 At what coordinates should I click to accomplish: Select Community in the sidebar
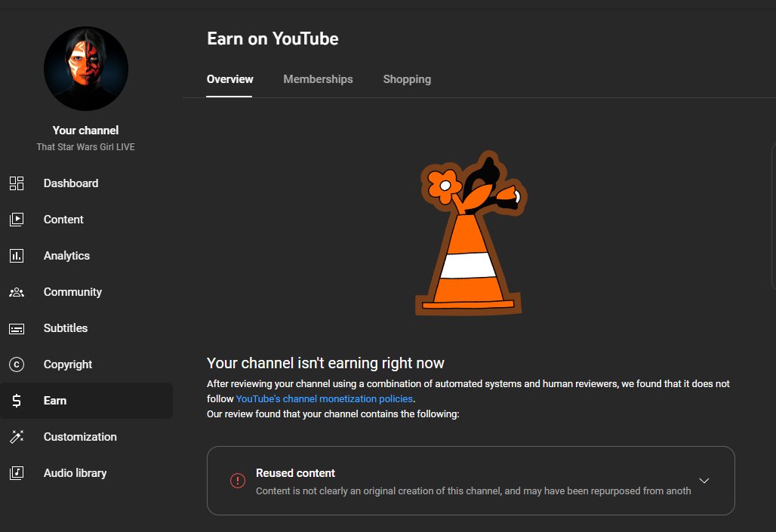[x=87, y=292]
